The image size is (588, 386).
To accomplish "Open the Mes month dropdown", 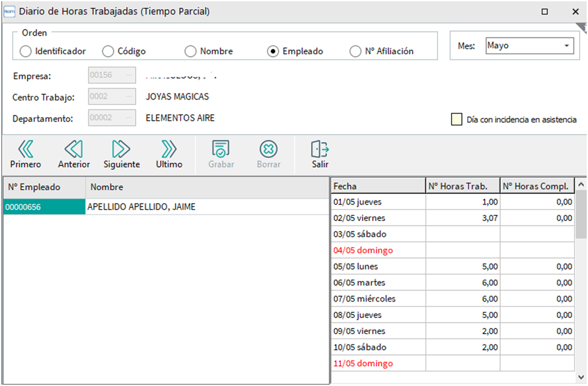I will click(567, 46).
